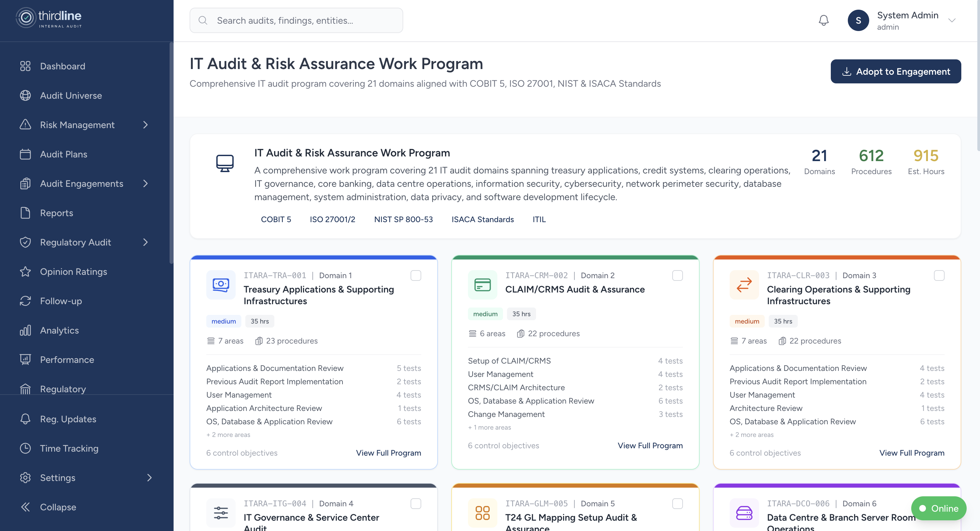Click the Adopt to Engagement button
The image size is (980, 531).
(896, 71)
